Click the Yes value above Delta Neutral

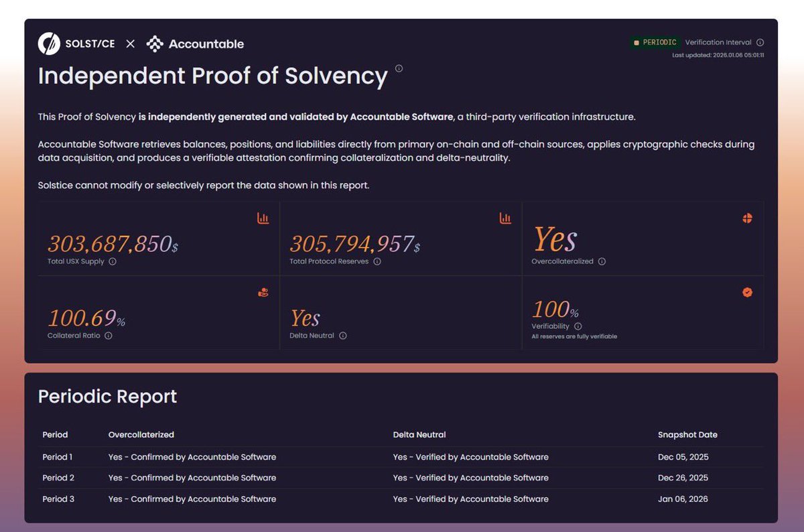pyautogui.click(x=305, y=318)
